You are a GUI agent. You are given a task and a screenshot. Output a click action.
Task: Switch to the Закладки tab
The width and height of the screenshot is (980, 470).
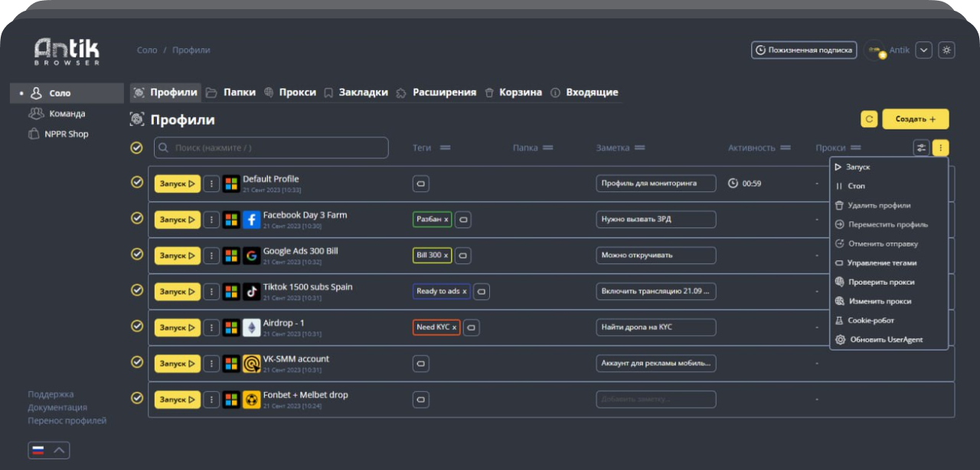(356, 93)
